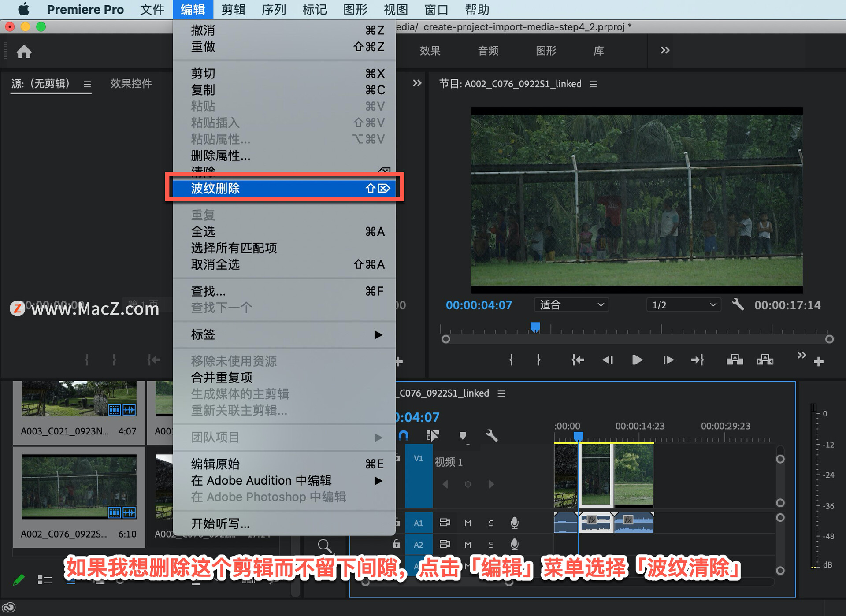Solo audio track A1
846x616 pixels.
click(x=491, y=523)
